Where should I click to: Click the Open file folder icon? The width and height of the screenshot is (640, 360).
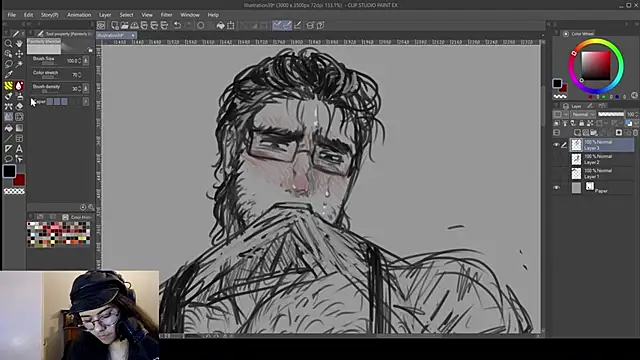[124, 25]
